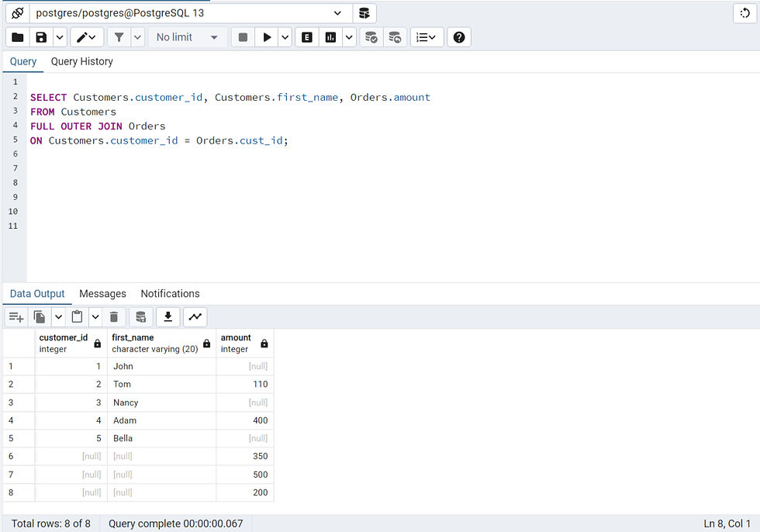Click the first_name column header

[x=161, y=343]
